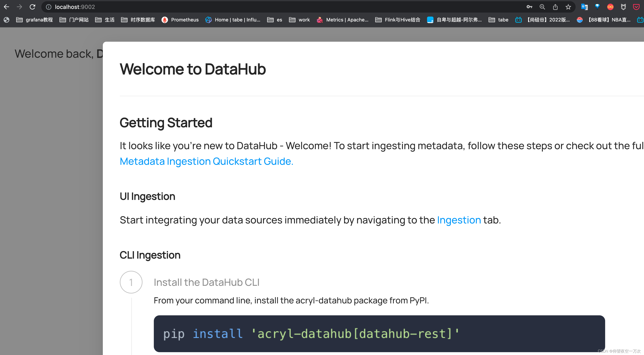Click the password manager key icon
The image size is (644, 355).
529,7
